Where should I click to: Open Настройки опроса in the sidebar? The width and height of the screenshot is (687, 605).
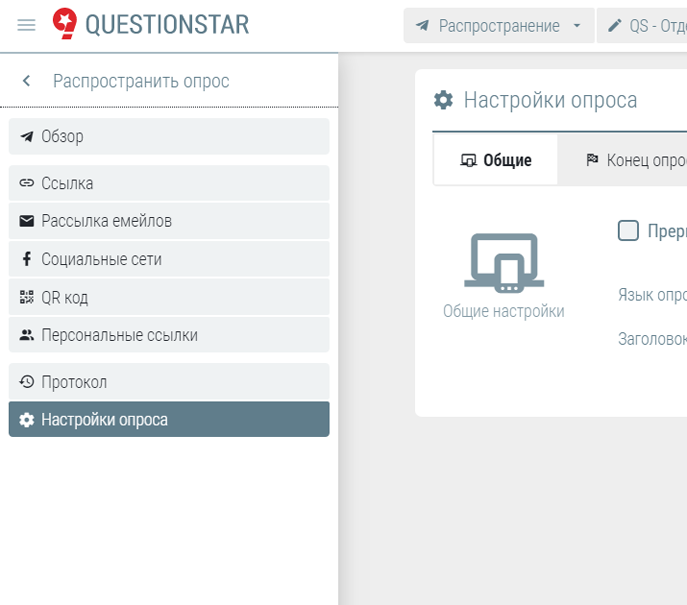click(x=169, y=420)
